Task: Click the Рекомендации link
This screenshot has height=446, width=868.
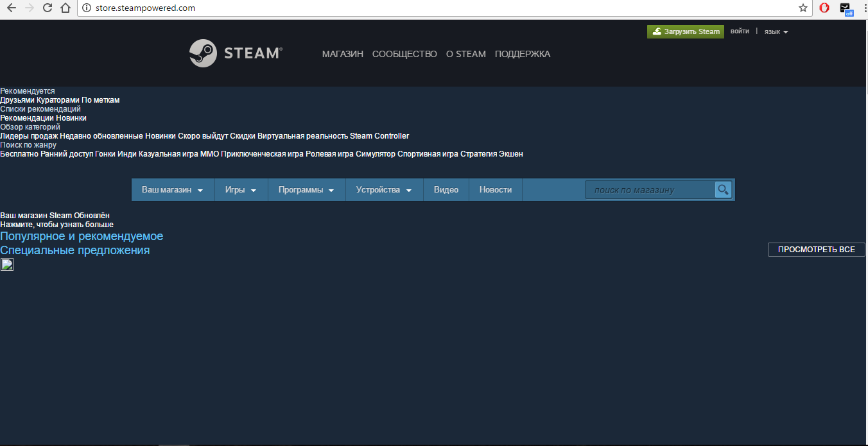Action: (x=27, y=118)
